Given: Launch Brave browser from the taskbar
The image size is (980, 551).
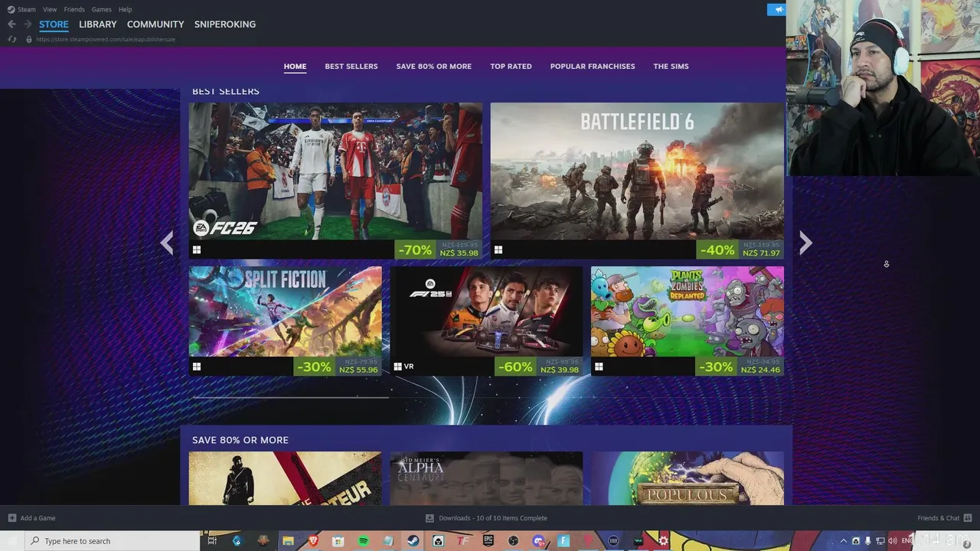Looking at the screenshot, I should click(x=313, y=541).
